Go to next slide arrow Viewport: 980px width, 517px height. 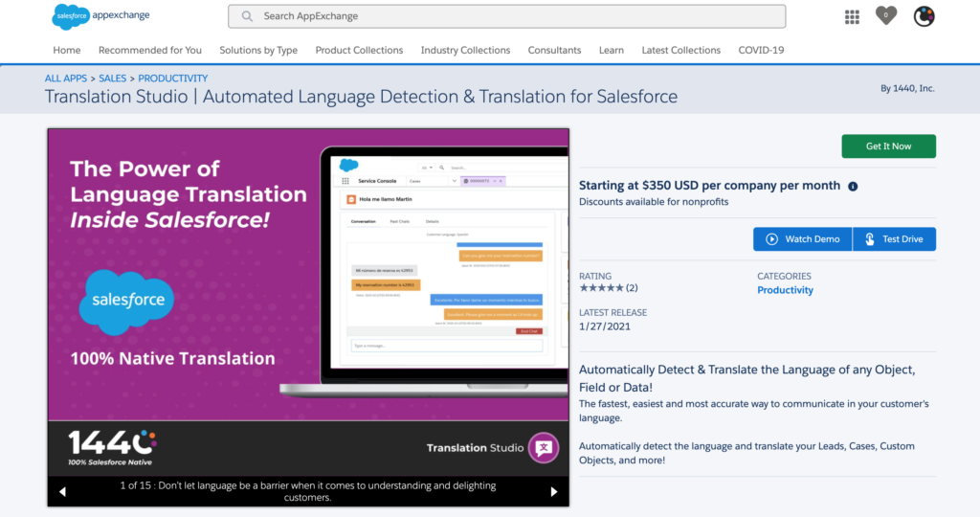[x=554, y=492]
